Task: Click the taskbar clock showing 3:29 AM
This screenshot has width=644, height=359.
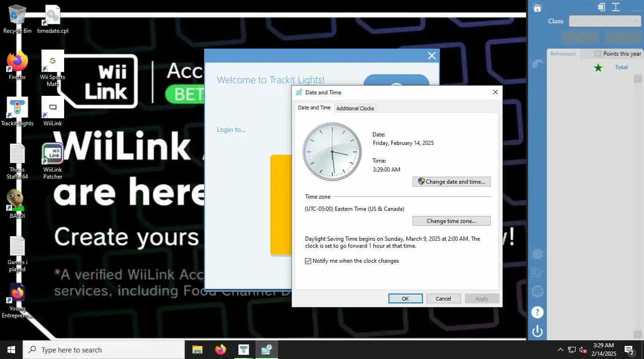Action: [603, 350]
